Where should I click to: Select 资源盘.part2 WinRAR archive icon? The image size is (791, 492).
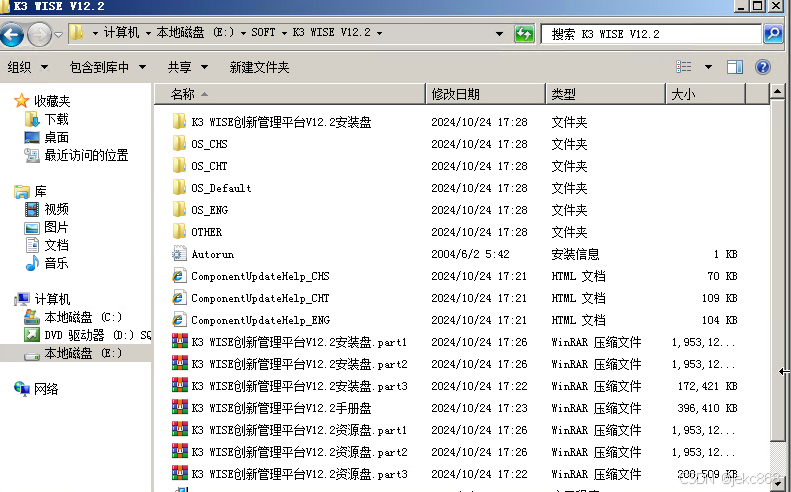tap(180, 452)
